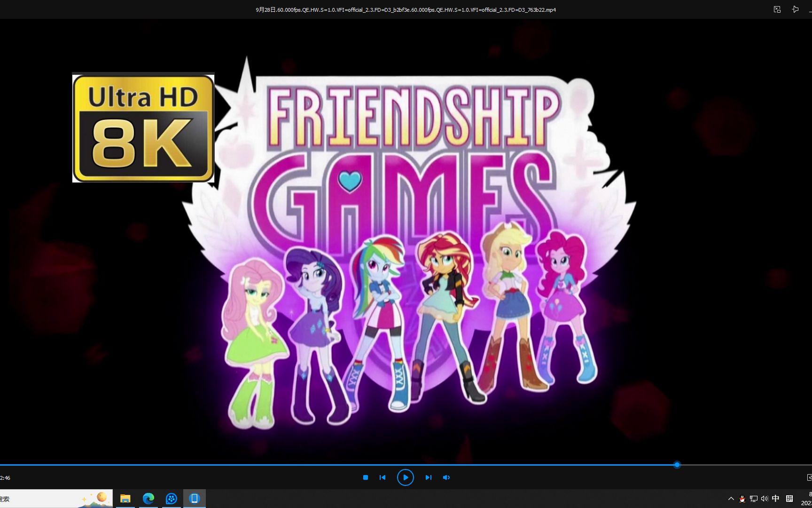The width and height of the screenshot is (812, 508).
Task: Open the film-reel video app on the taskbar
Action: pyautogui.click(x=171, y=499)
